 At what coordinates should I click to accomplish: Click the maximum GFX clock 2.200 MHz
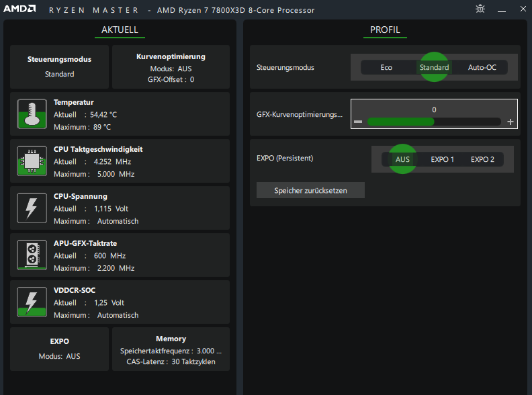click(116, 268)
